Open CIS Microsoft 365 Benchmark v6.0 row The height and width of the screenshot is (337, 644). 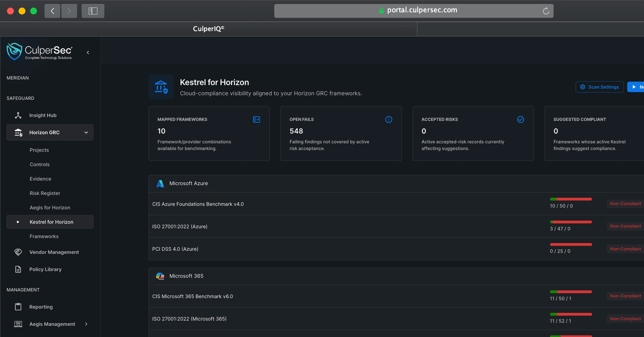pos(396,296)
